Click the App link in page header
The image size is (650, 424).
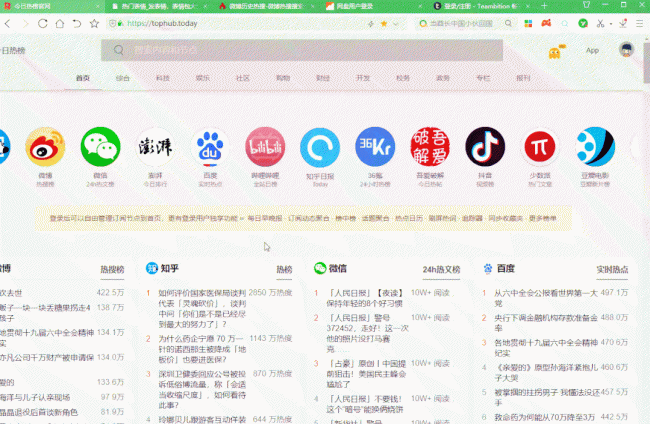coord(592,51)
